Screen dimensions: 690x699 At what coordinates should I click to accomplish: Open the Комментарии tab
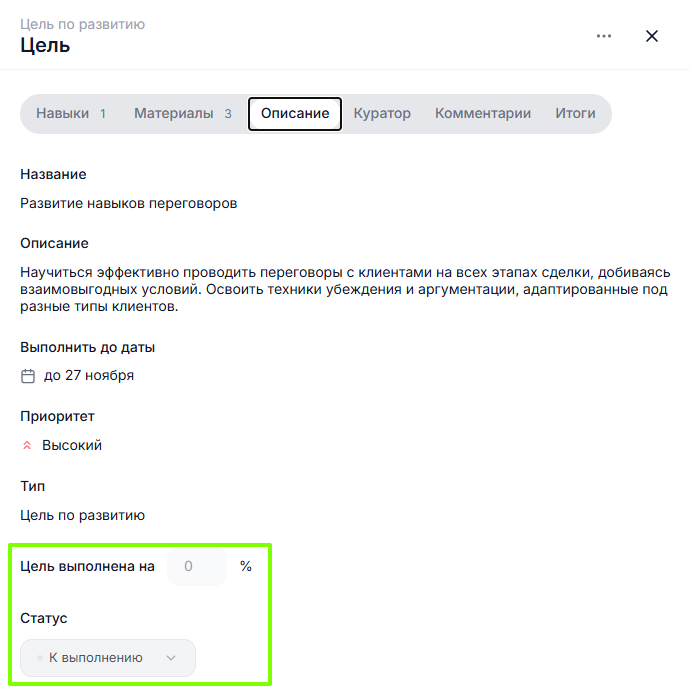pyautogui.click(x=483, y=114)
